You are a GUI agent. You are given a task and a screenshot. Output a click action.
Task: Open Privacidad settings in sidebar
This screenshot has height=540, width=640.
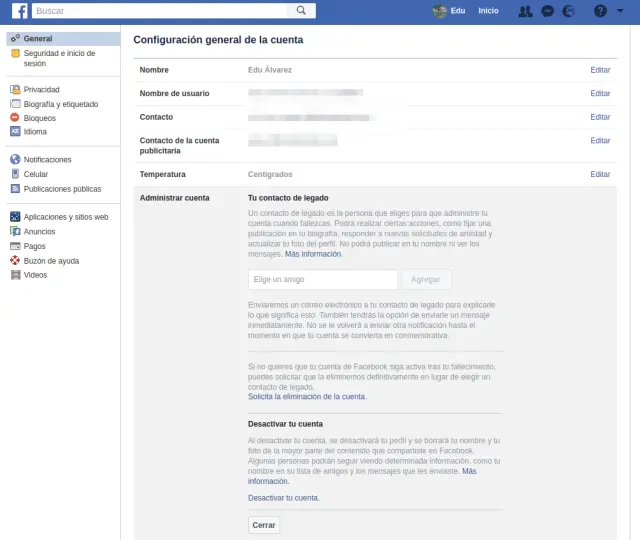point(41,89)
